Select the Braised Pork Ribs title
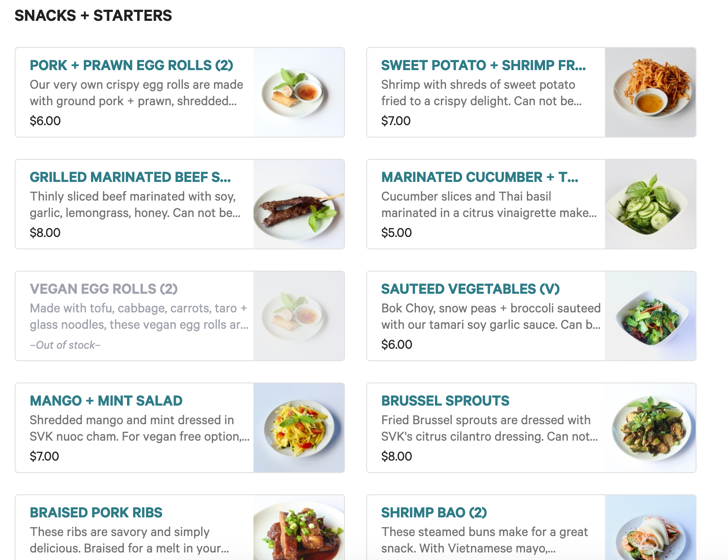728x560 pixels. pyautogui.click(x=96, y=513)
